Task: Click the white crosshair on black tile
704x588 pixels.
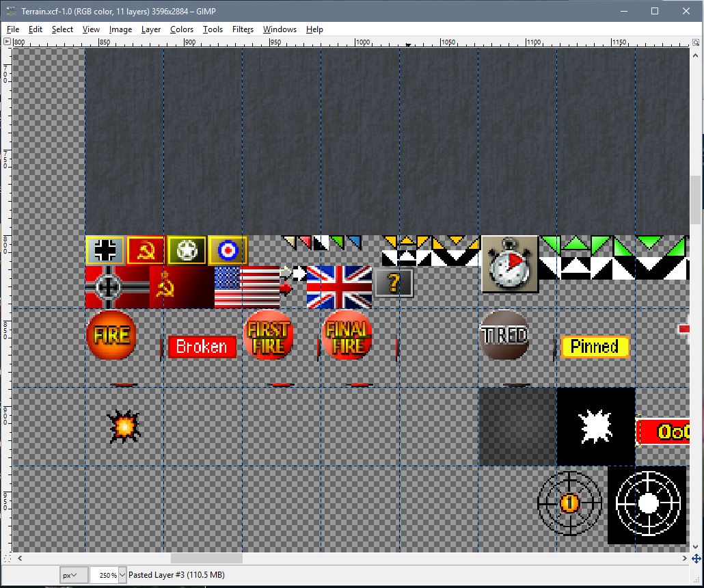Action: click(647, 505)
